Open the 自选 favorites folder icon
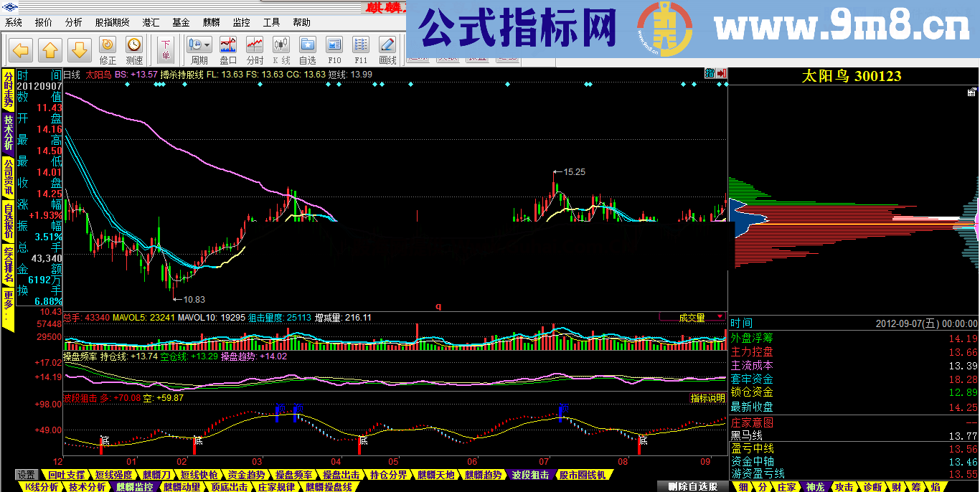This screenshot has width=980, height=492. [x=307, y=50]
